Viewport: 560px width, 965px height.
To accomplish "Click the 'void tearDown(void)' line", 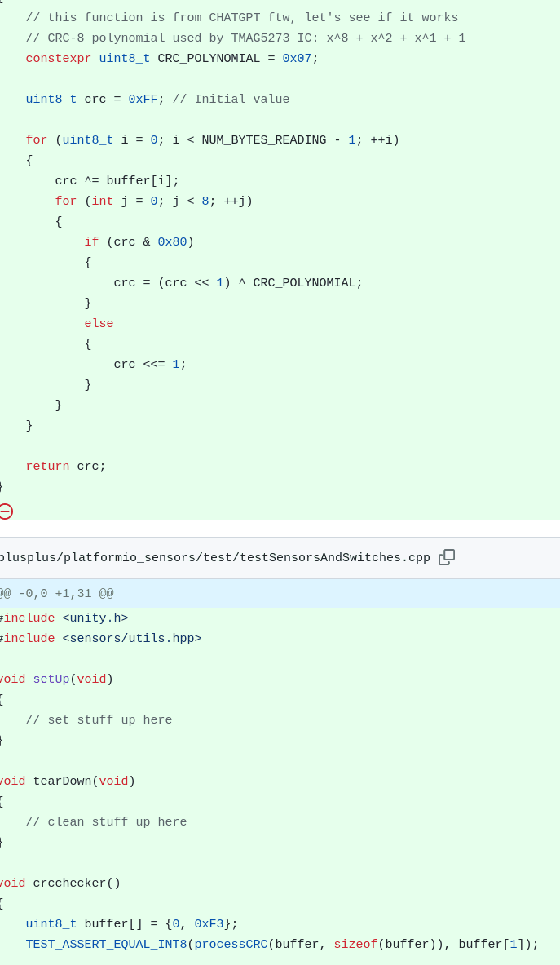I will click(67, 781).
